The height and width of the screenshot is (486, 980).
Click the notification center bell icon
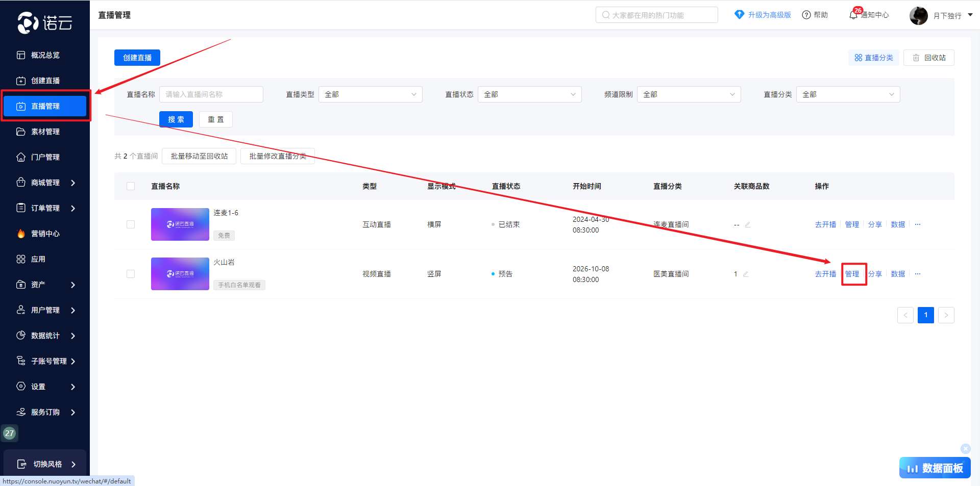[853, 15]
